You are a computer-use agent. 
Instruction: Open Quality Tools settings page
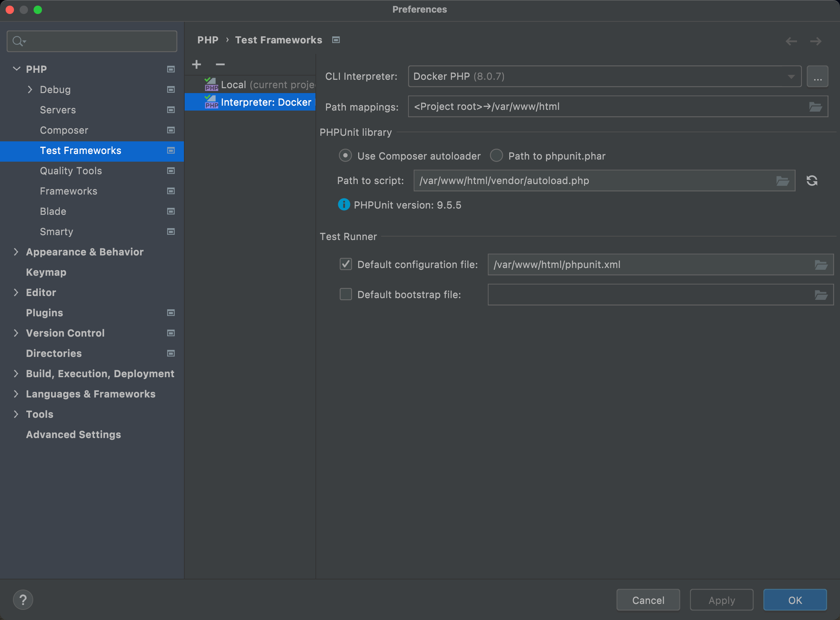(x=71, y=171)
